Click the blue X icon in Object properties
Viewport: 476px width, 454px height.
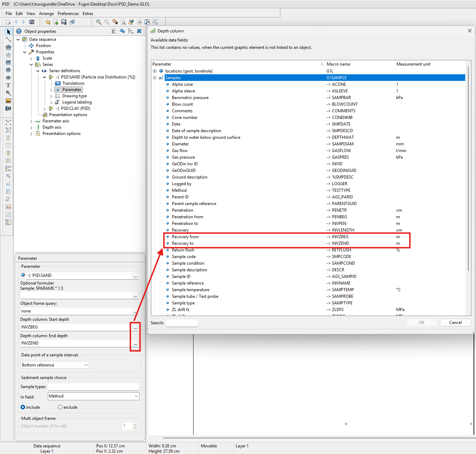point(139,31)
